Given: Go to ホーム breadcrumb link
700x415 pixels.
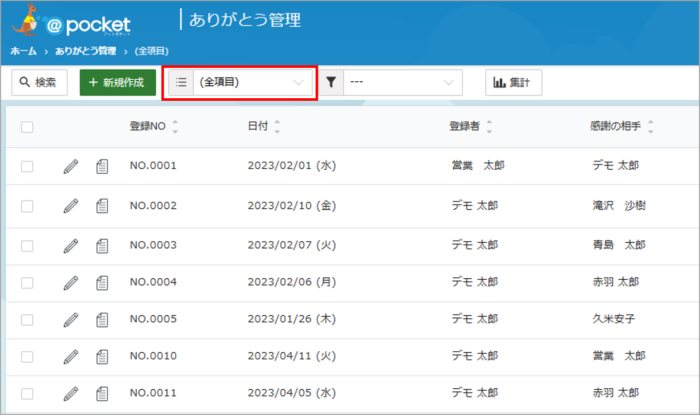Looking at the screenshot, I should 23,51.
